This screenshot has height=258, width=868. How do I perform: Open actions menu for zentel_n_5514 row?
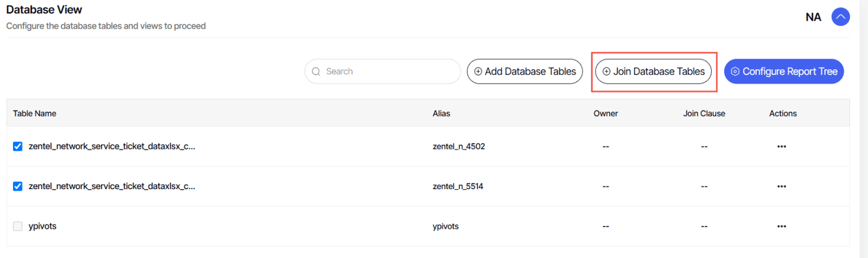tap(781, 186)
